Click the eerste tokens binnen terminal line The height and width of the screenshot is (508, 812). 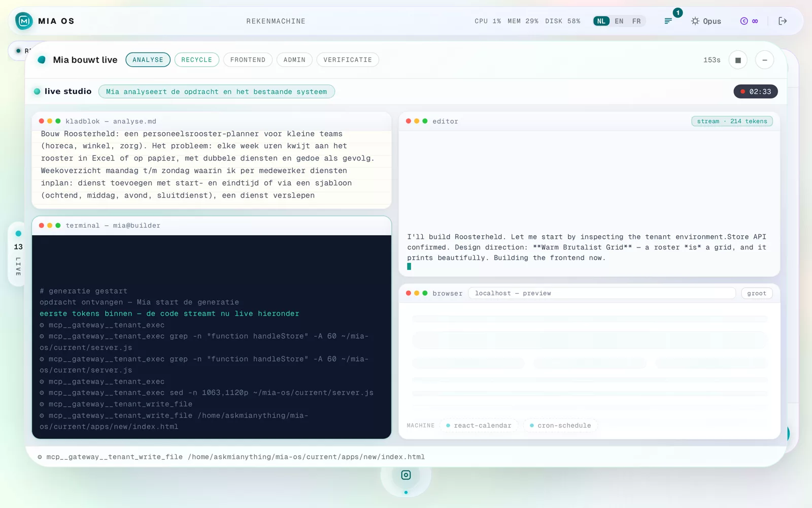click(x=170, y=313)
